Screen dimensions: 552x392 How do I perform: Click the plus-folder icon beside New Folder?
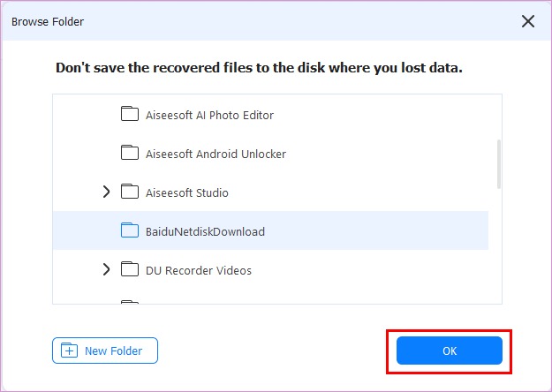pos(69,351)
